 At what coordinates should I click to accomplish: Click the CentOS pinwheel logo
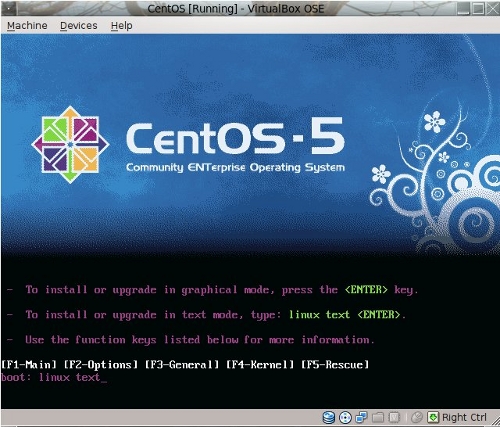(70, 144)
